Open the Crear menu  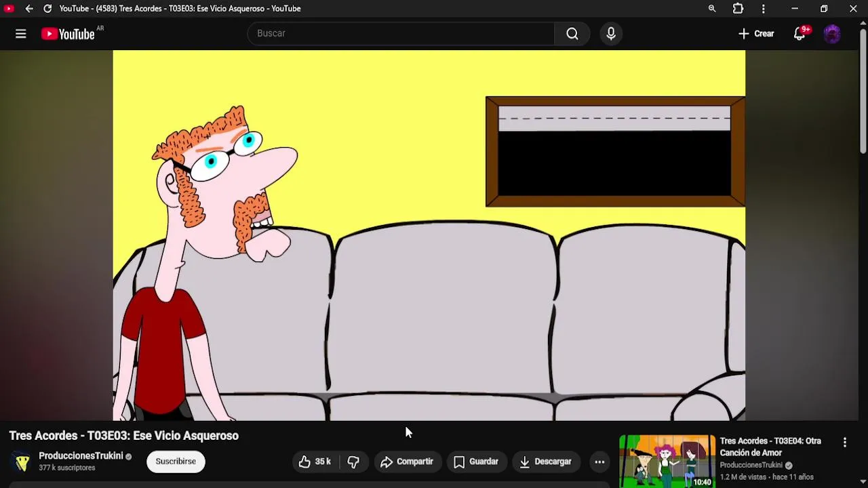click(756, 34)
